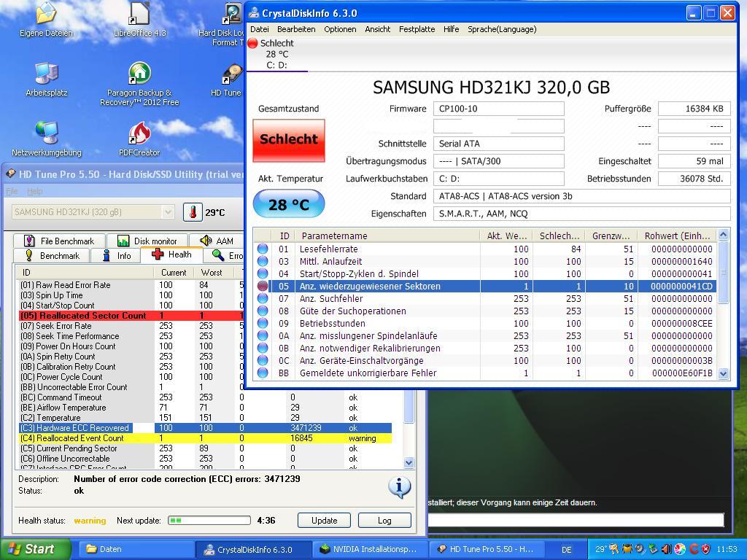
Task: Switch to File Benchmark tab in HD Tune
Action: pos(59,241)
